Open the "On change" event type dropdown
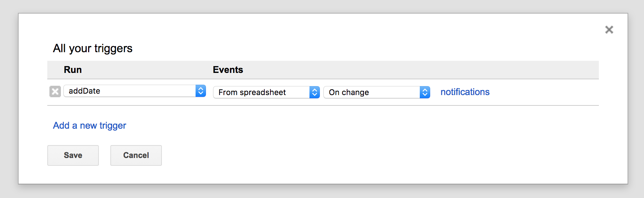Viewport: 644px width, 198px height. (x=372, y=93)
